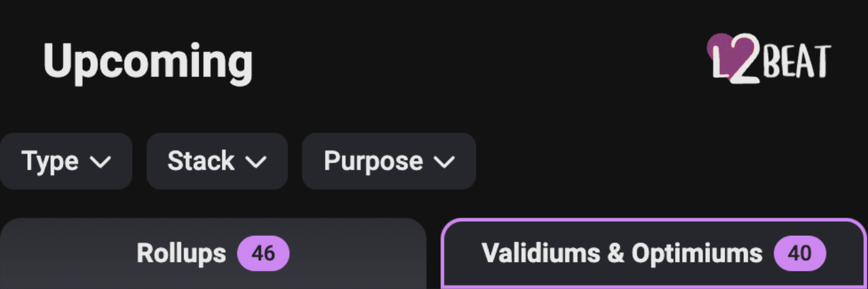
Task: Show the 40 Validiums & Optimiums projects
Action: 654,254
